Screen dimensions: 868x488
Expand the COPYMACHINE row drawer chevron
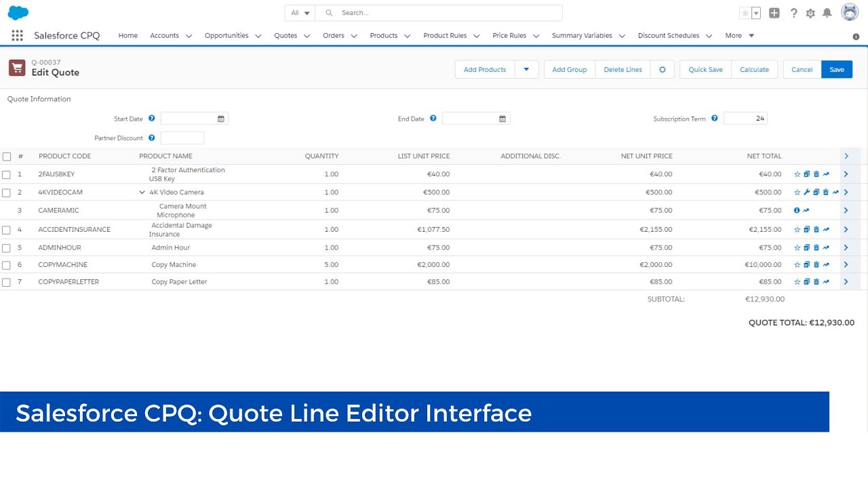(846, 265)
